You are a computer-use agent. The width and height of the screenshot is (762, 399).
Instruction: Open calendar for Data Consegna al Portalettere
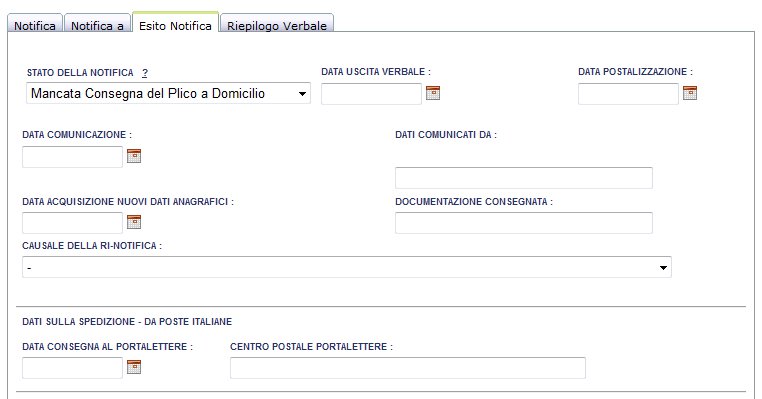coord(134,367)
